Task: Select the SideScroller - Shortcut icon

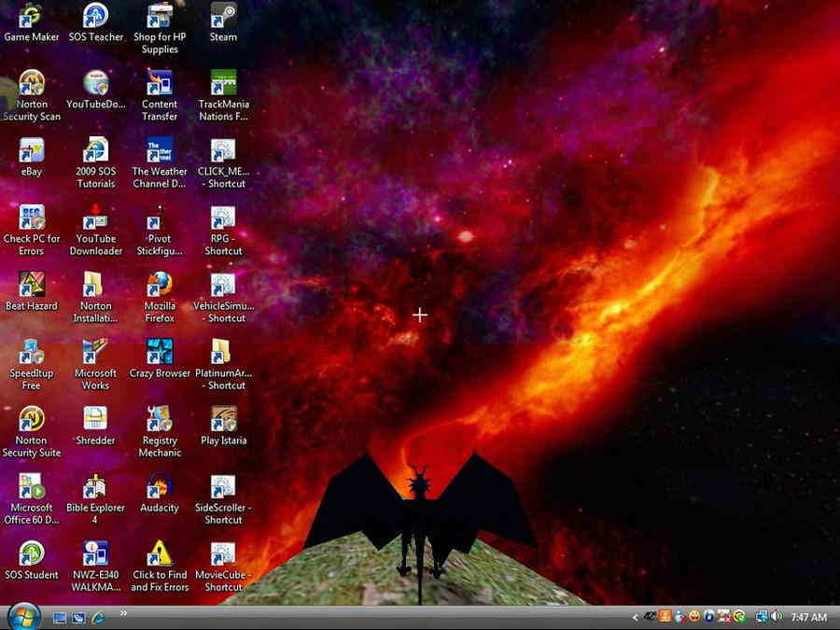Action: [223, 499]
